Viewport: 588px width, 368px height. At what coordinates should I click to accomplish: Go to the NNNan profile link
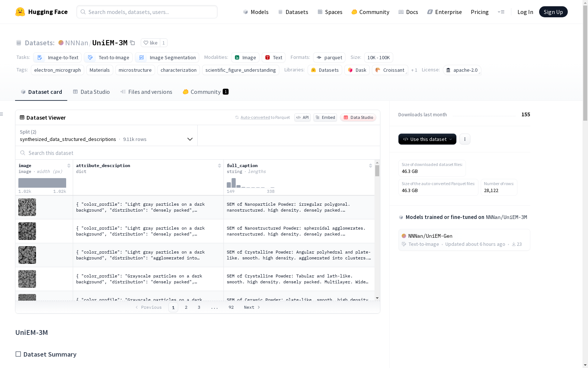76,43
